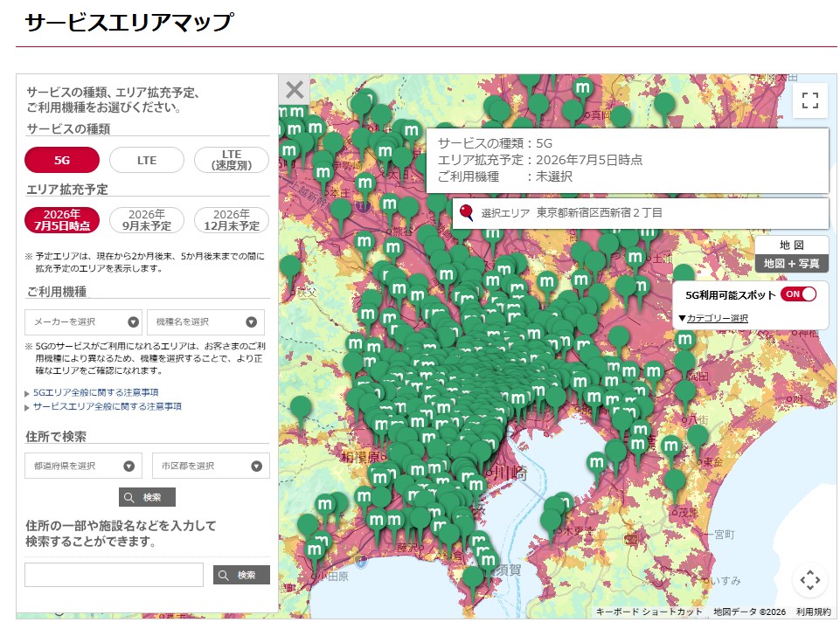Image resolution: width=840 pixels, height=622 pixels.
Task: Open サービスエリア全般に関する注意事項 link
Action: point(108,407)
